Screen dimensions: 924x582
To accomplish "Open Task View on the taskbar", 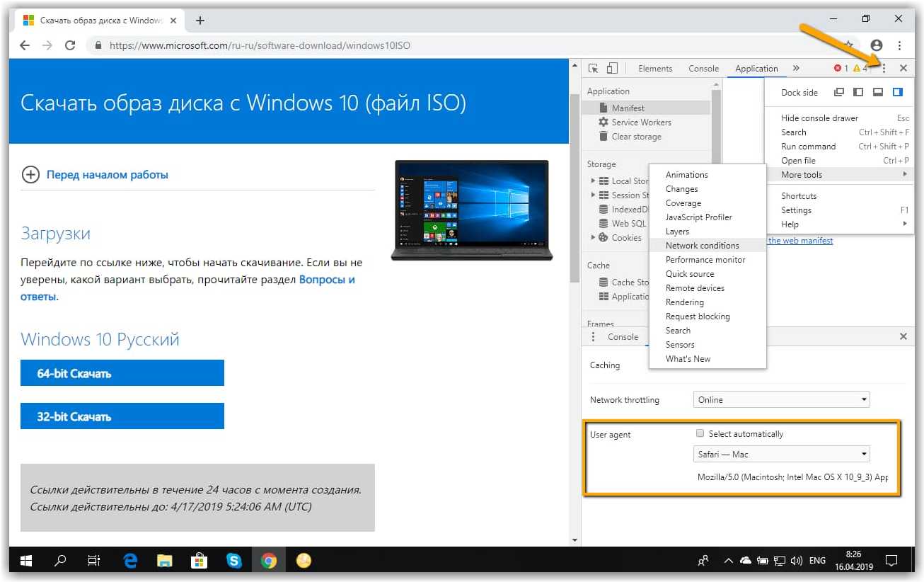I will (x=94, y=561).
